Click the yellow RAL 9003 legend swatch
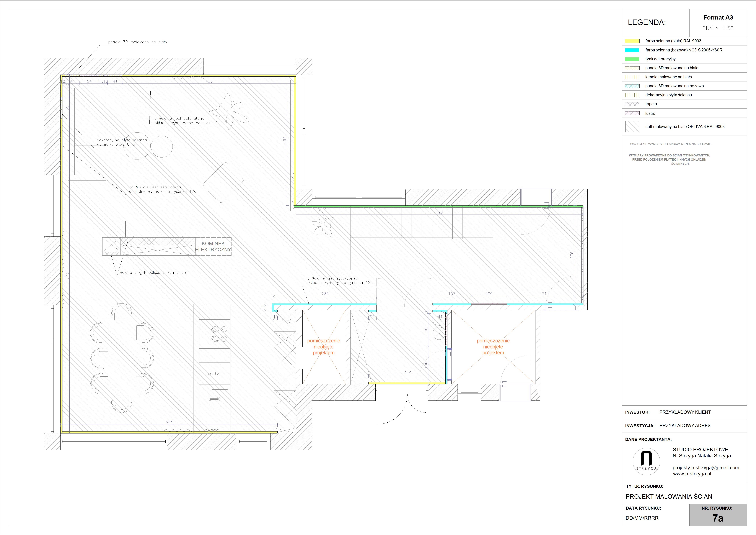This screenshot has height=535, width=756. point(632,41)
